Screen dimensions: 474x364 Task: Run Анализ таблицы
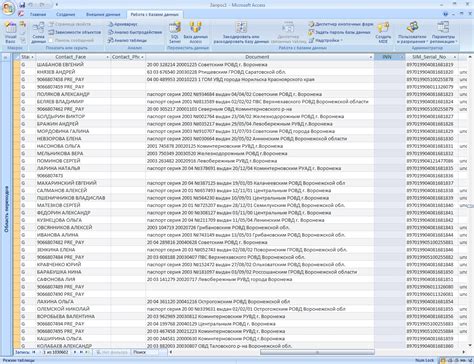click(x=127, y=40)
